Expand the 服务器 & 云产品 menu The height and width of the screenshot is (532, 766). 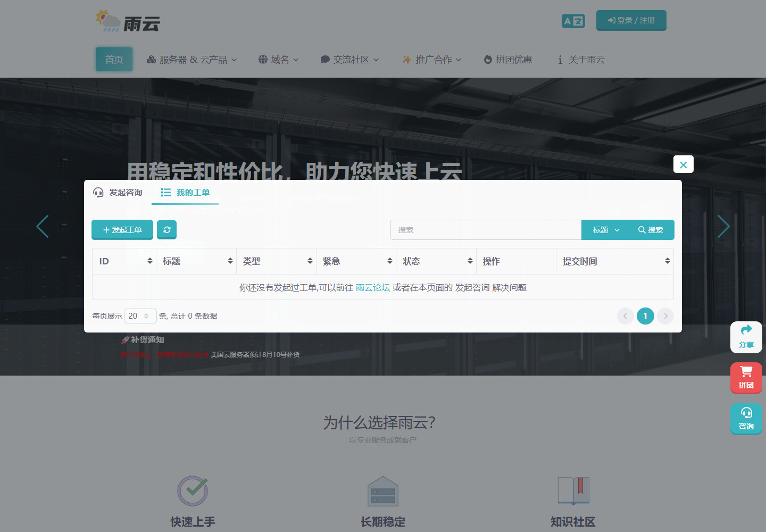pos(192,60)
